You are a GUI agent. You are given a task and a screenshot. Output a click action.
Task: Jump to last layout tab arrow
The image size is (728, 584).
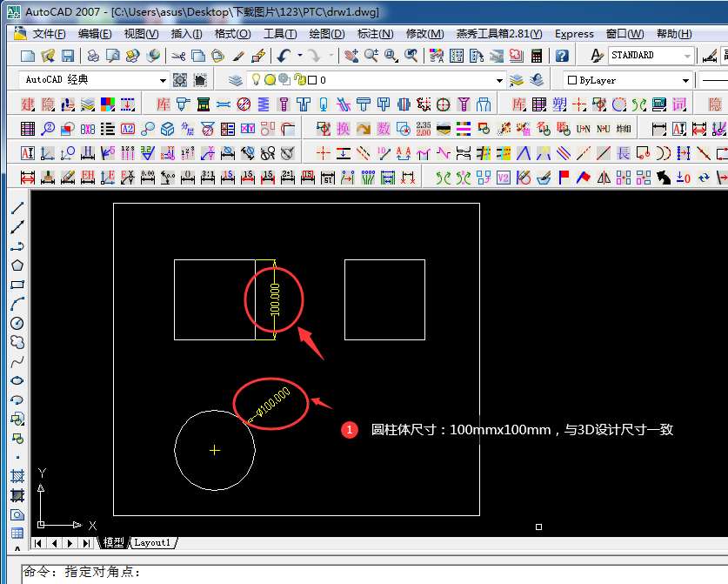pos(86,542)
